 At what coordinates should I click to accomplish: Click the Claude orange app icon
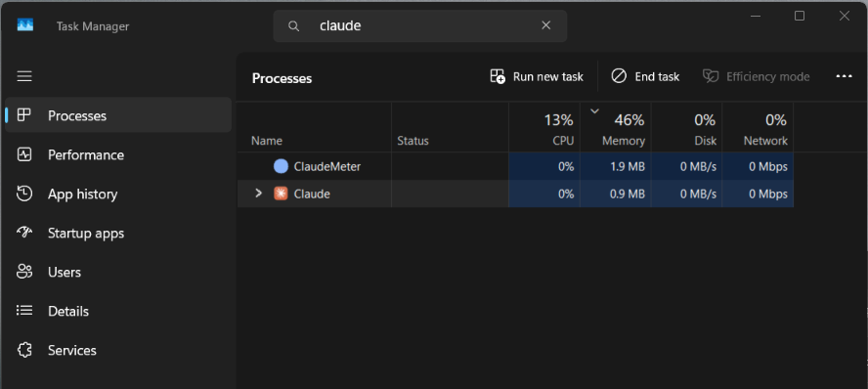pyautogui.click(x=281, y=194)
